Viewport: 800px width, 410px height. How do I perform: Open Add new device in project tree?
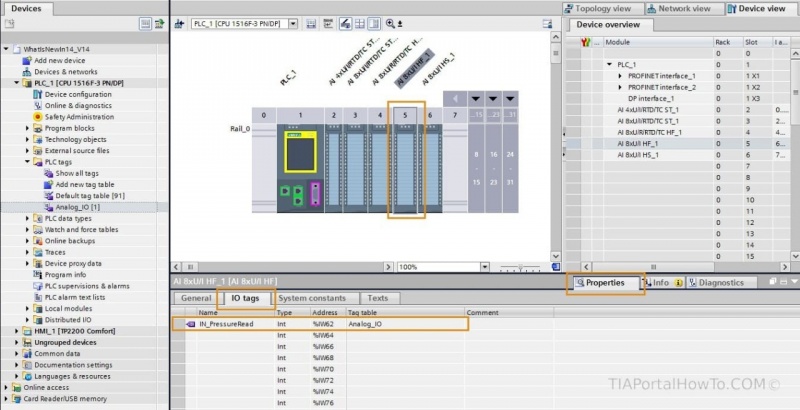pyautogui.click(x=59, y=60)
